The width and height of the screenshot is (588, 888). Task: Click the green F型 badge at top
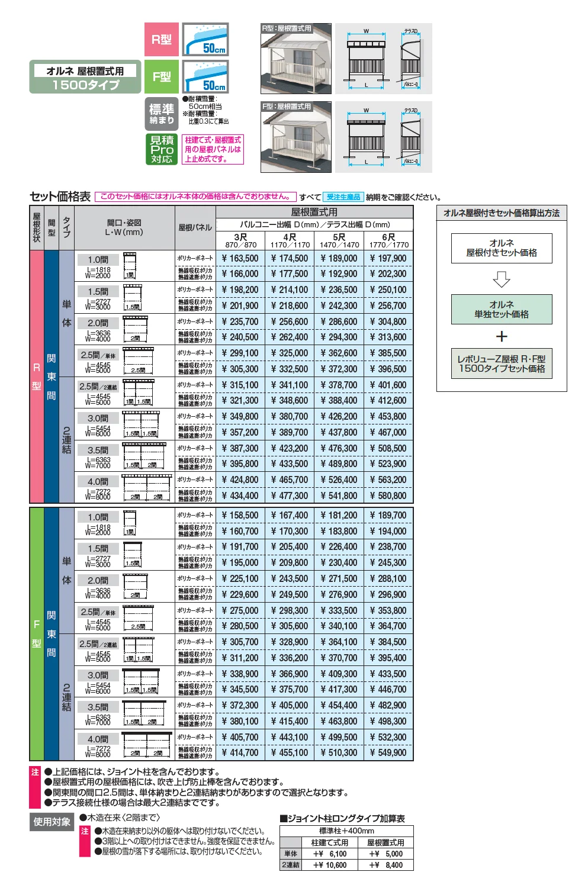click(162, 77)
